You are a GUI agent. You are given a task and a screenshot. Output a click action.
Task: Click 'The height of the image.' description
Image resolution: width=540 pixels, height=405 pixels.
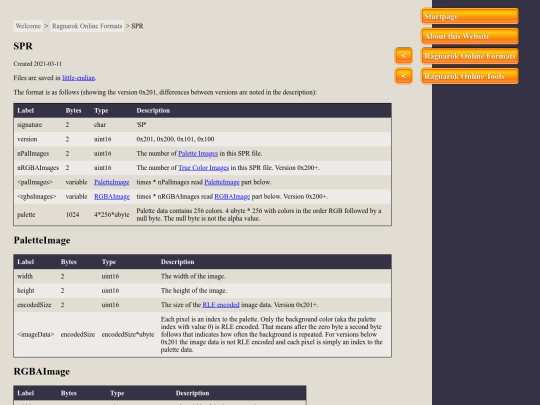tap(194, 291)
